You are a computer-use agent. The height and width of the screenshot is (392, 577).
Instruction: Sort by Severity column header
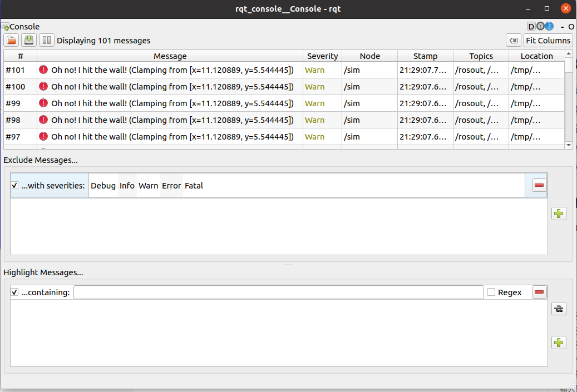(322, 56)
